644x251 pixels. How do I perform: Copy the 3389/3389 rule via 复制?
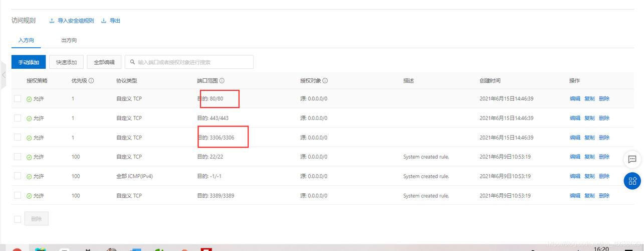589,196
